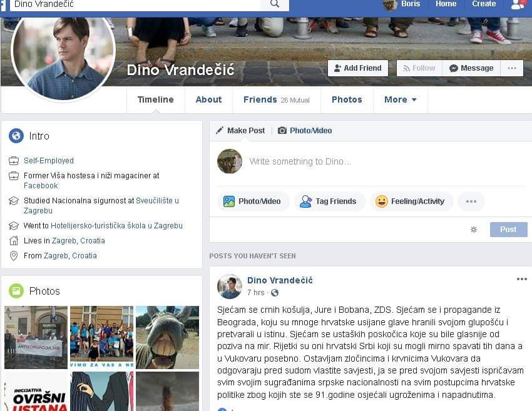This screenshot has width=532, height=411.
Task: Select the Tag Friends icon button
Action: click(x=328, y=201)
